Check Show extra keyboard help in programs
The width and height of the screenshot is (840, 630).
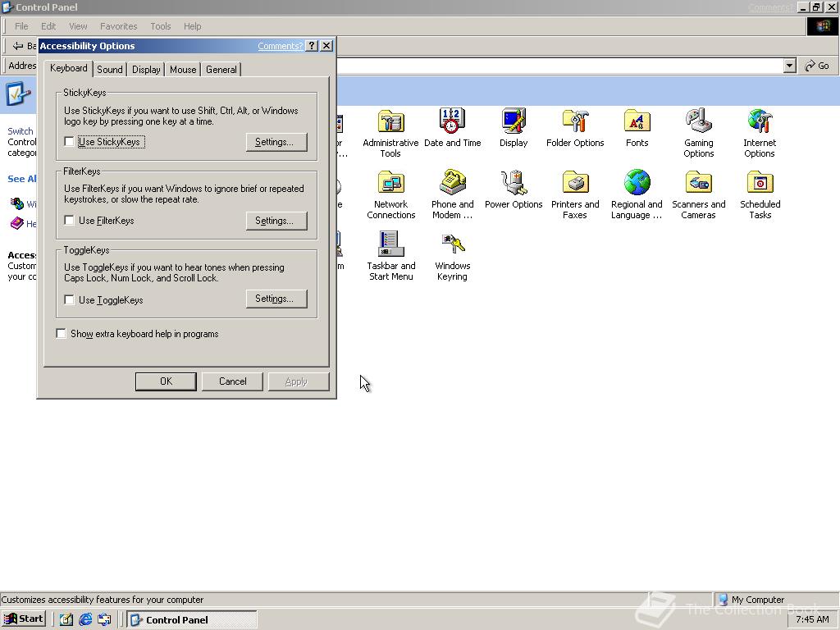61,333
